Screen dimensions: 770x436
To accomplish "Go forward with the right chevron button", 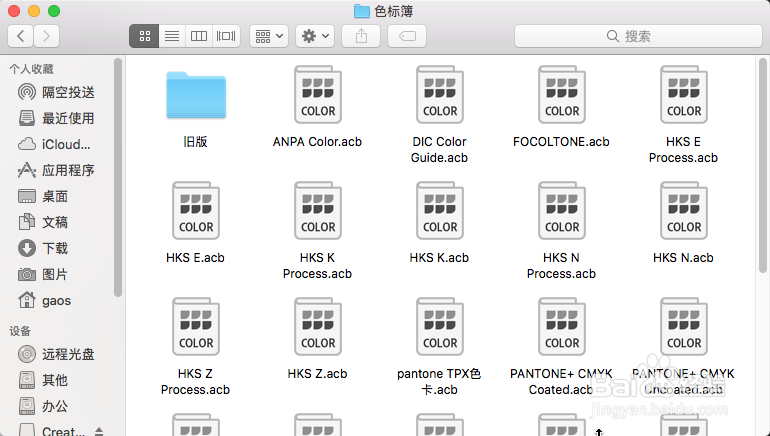I will [x=46, y=36].
